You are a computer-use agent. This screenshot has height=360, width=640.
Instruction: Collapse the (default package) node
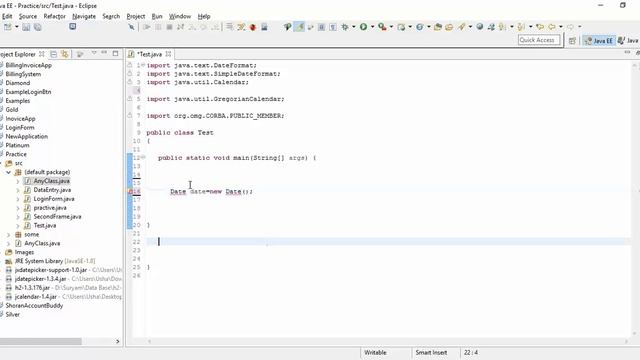click(9, 172)
